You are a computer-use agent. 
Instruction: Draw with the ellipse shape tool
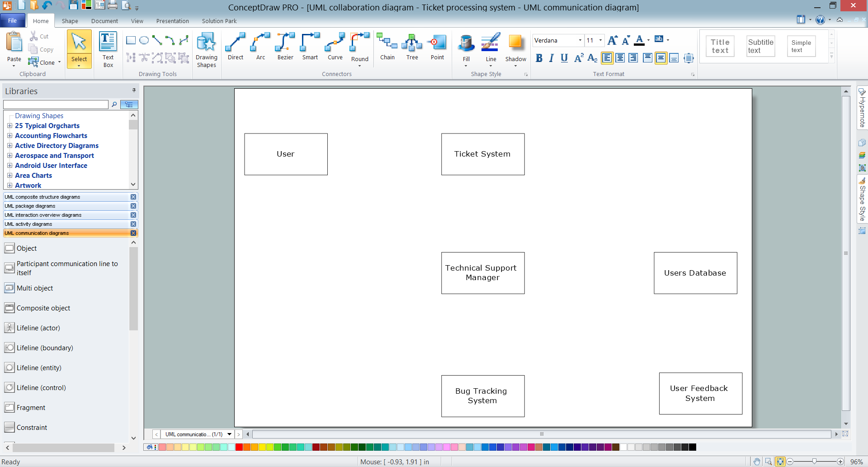(144, 40)
